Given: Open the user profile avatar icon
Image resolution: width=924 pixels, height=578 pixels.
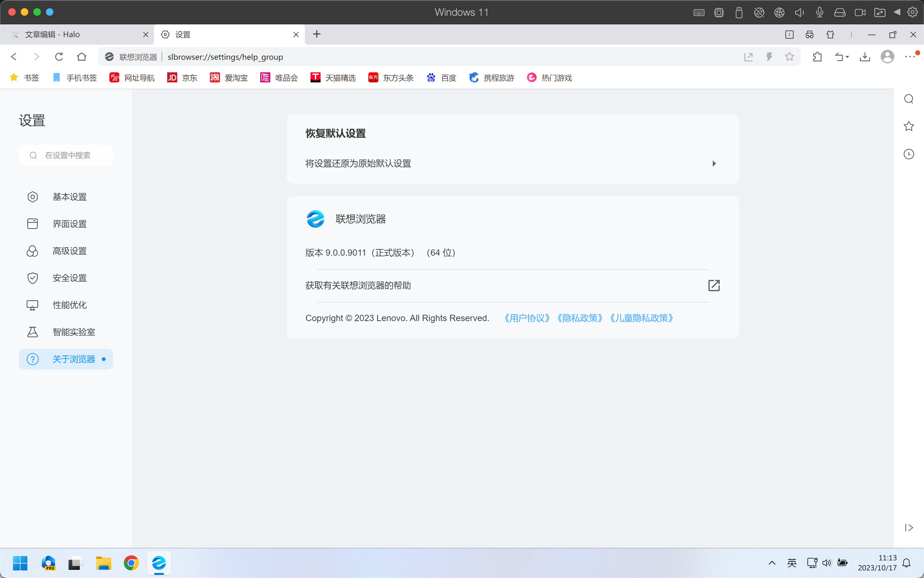Looking at the screenshot, I should (887, 57).
